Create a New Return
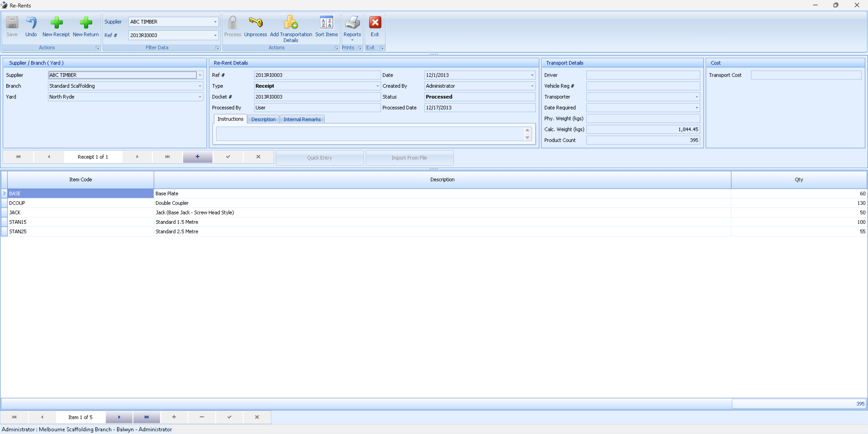The image size is (868, 434). coord(85,23)
